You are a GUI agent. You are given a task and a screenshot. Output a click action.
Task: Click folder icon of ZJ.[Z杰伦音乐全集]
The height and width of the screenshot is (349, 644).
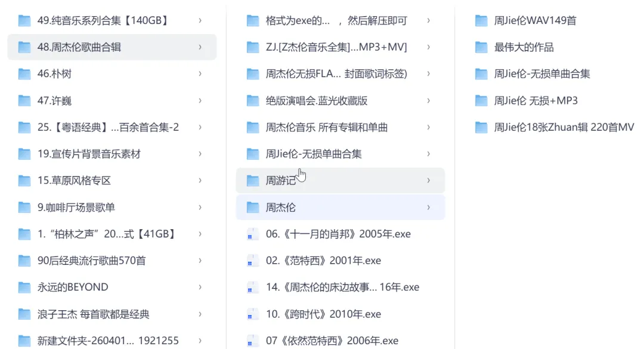[253, 47]
